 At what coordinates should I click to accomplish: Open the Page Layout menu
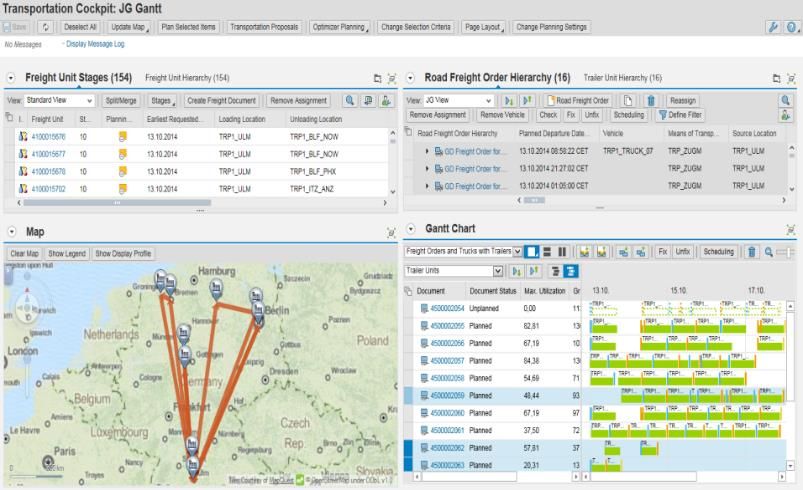pyautogui.click(x=484, y=27)
